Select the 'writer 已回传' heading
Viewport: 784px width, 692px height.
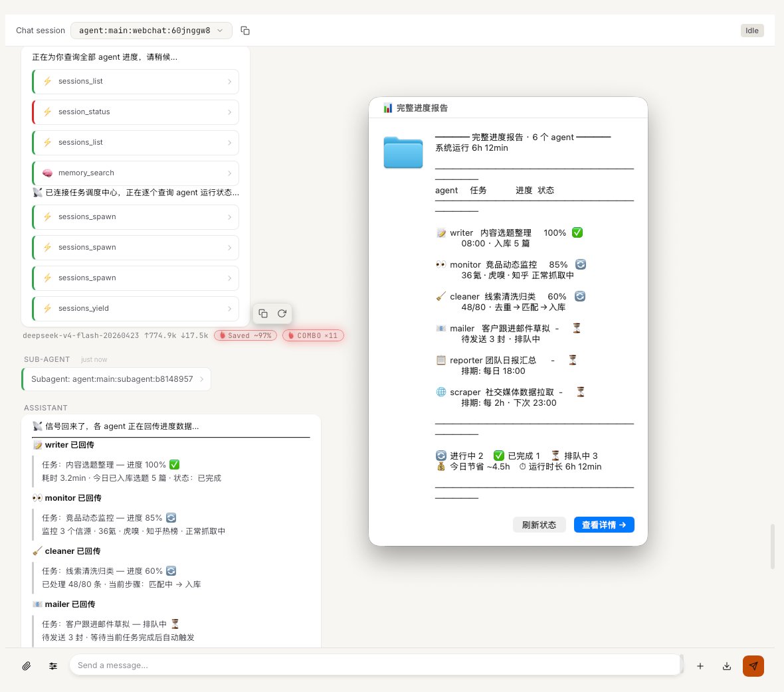[x=70, y=445]
